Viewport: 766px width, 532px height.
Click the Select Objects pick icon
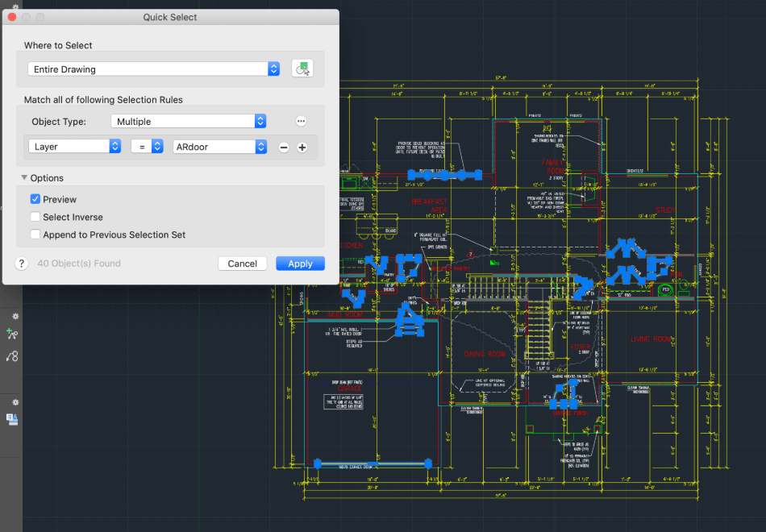point(302,69)
